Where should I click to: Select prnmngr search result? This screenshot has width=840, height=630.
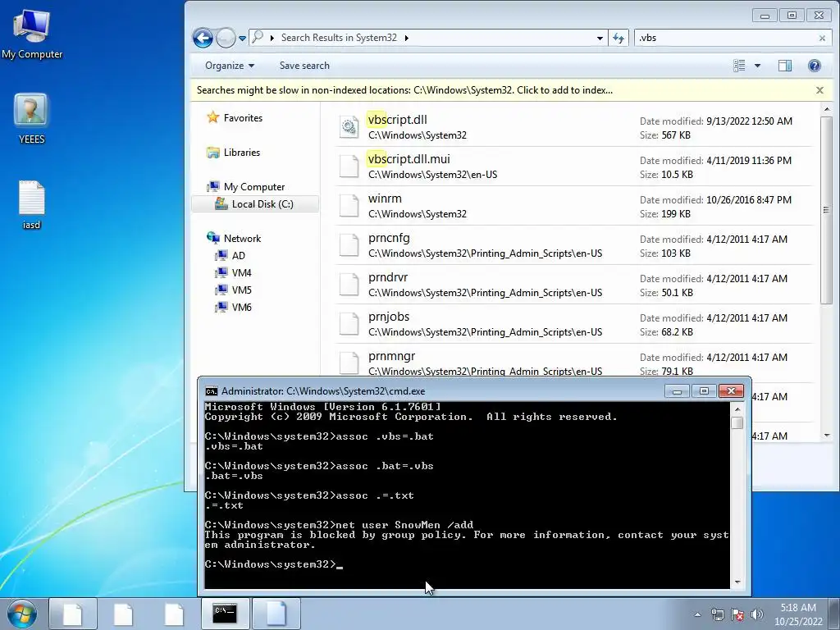[574, 363]
